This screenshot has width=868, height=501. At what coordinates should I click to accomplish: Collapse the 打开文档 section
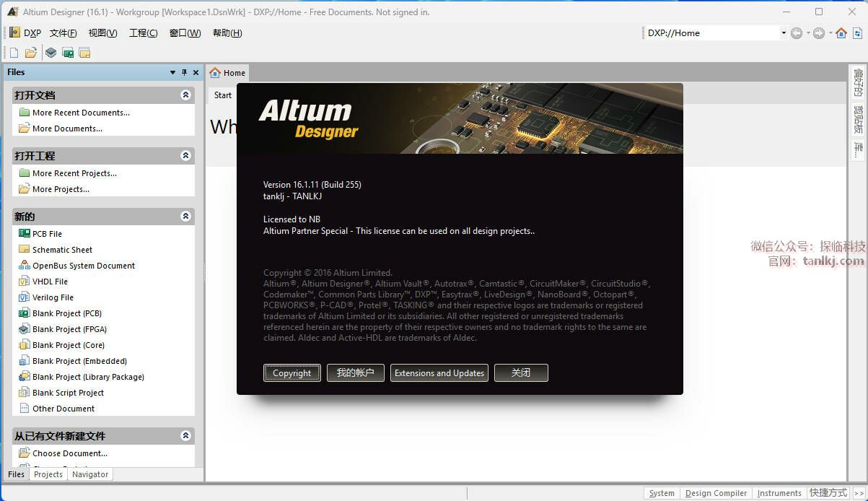[x=185, y=95]
